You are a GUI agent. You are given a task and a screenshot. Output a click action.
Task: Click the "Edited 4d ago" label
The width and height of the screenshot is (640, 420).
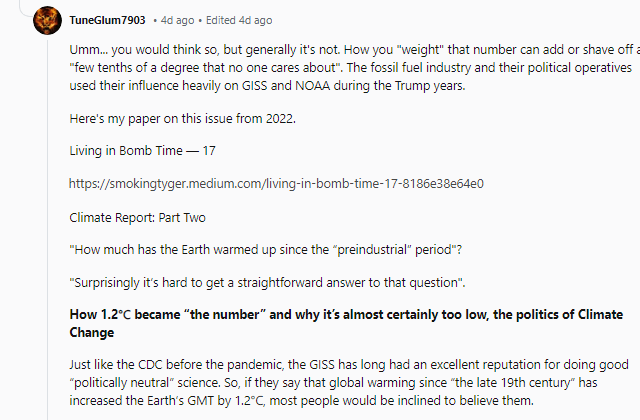pyautogui.click(x=239, y=20)
